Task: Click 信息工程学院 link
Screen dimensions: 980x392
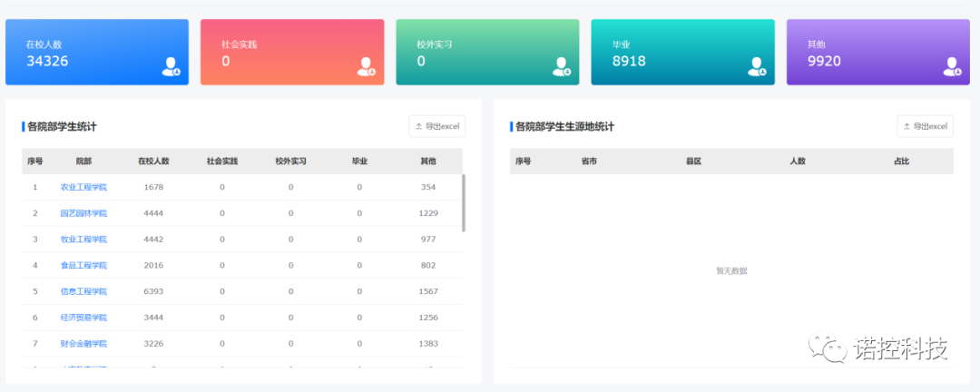Action: pos(83,291)
